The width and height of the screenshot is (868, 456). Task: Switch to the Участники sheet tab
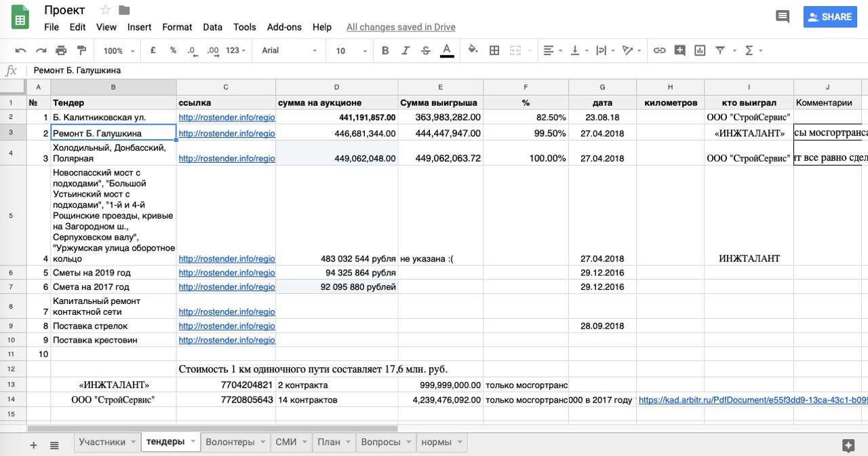click(102, 442)
